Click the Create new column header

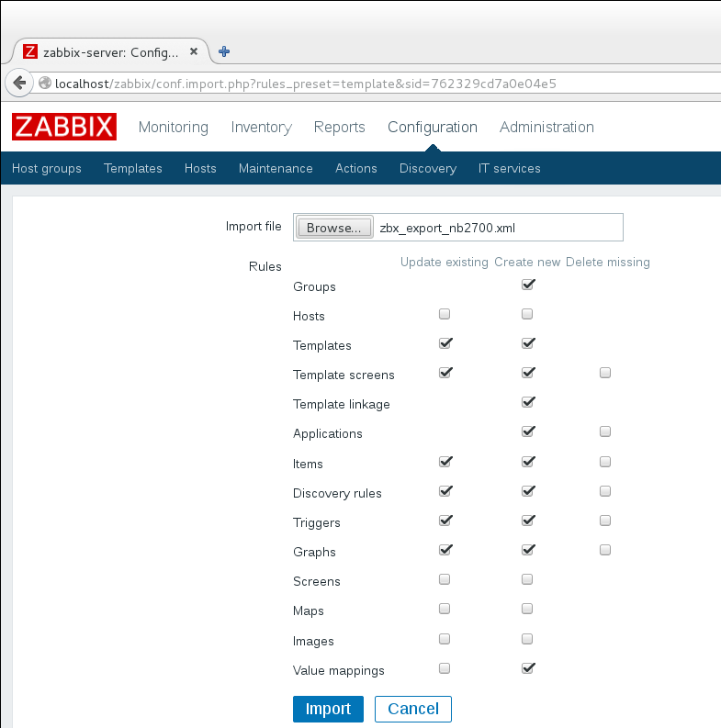(x=527, y=262)
